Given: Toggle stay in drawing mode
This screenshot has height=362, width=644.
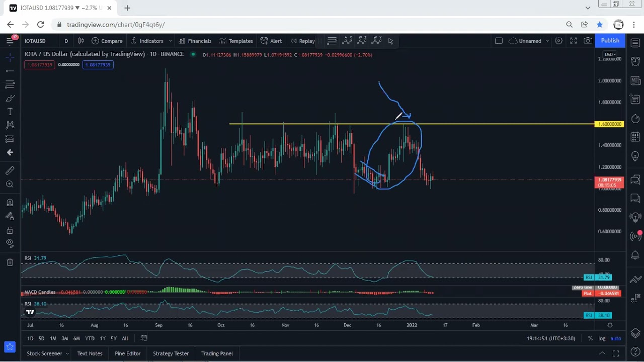Looking at the screenshot, I should pyautogui.click(x=10, y=216).
